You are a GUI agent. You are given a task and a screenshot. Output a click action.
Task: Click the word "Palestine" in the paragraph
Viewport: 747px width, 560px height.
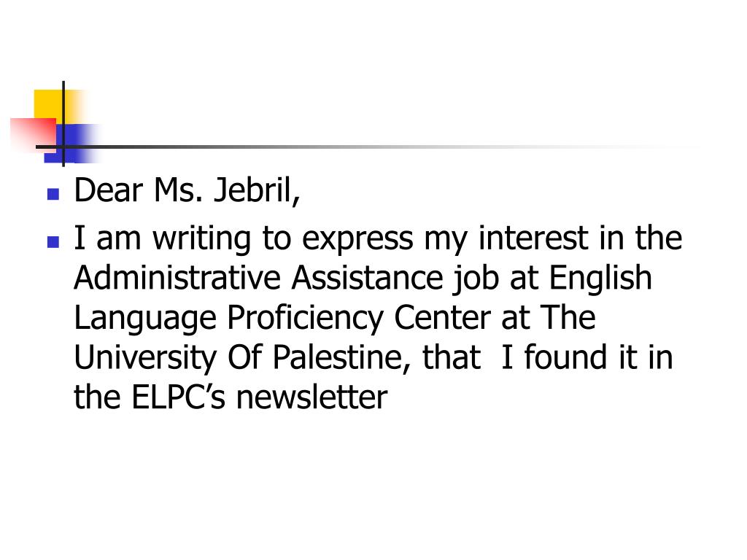click(x=338, y=357)
